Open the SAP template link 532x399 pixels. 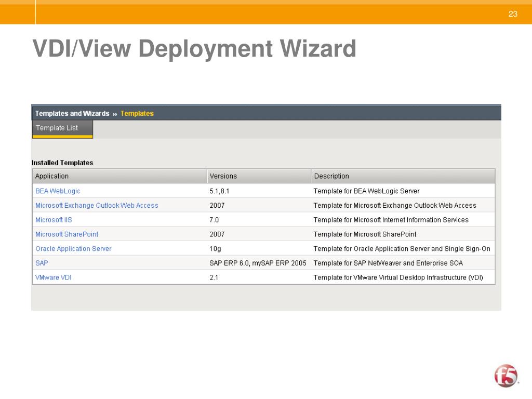[42, 263]
